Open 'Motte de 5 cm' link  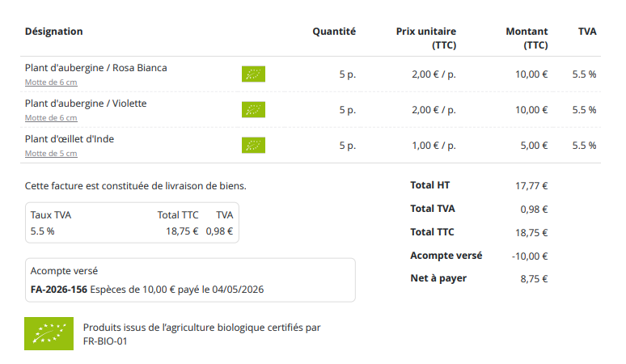[51, 153]
